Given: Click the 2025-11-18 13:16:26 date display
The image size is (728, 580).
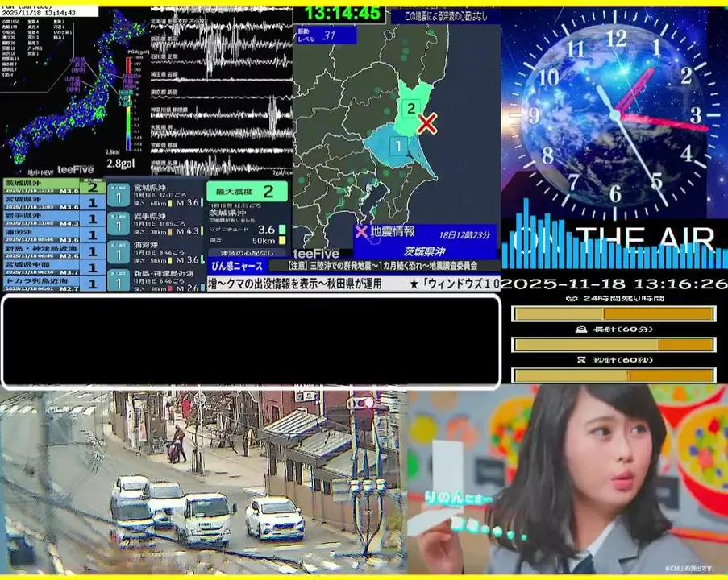Looking at the screenshot, I should 614,284.
